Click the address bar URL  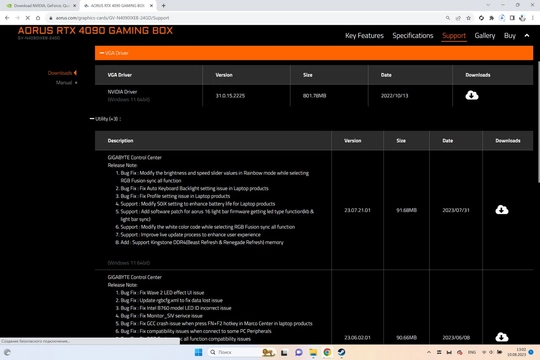tap(112, 18)
